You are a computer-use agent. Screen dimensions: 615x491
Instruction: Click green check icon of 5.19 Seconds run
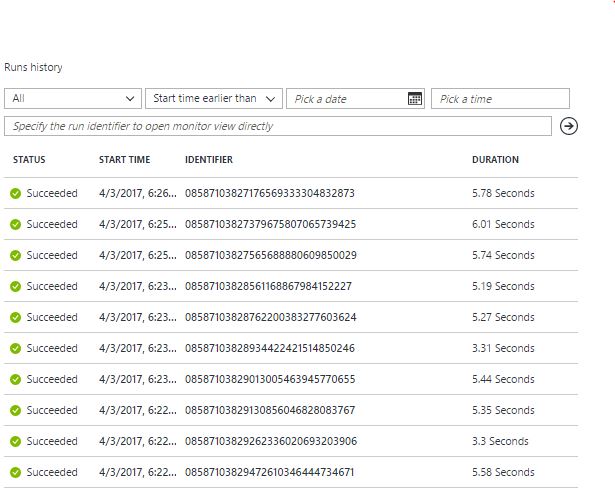click(15, 286)
